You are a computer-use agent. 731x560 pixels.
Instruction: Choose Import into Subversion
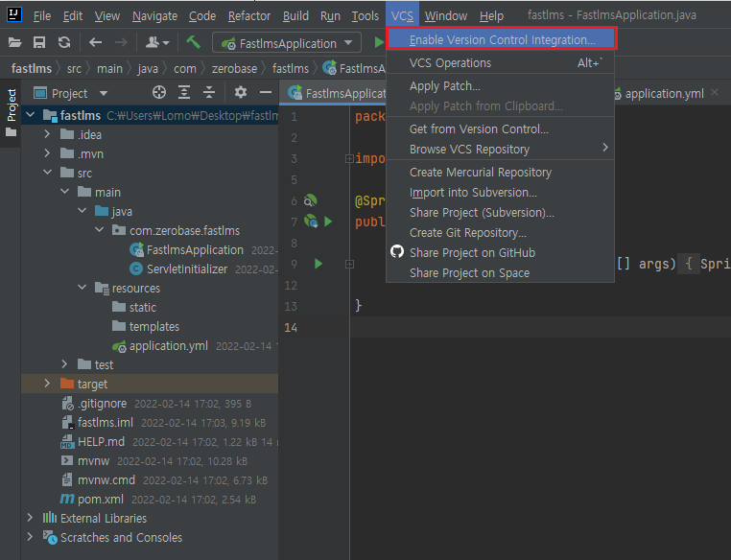click(x=500, y=193)
